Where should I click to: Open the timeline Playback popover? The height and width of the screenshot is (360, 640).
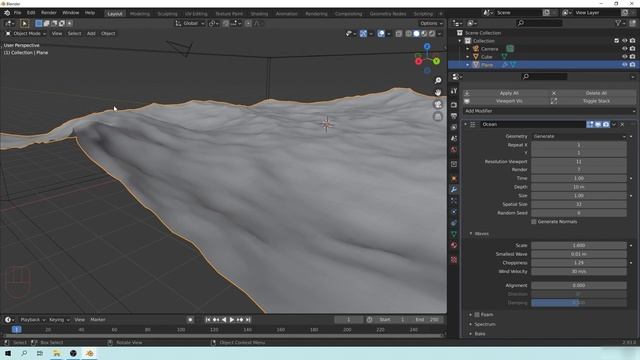32,320
